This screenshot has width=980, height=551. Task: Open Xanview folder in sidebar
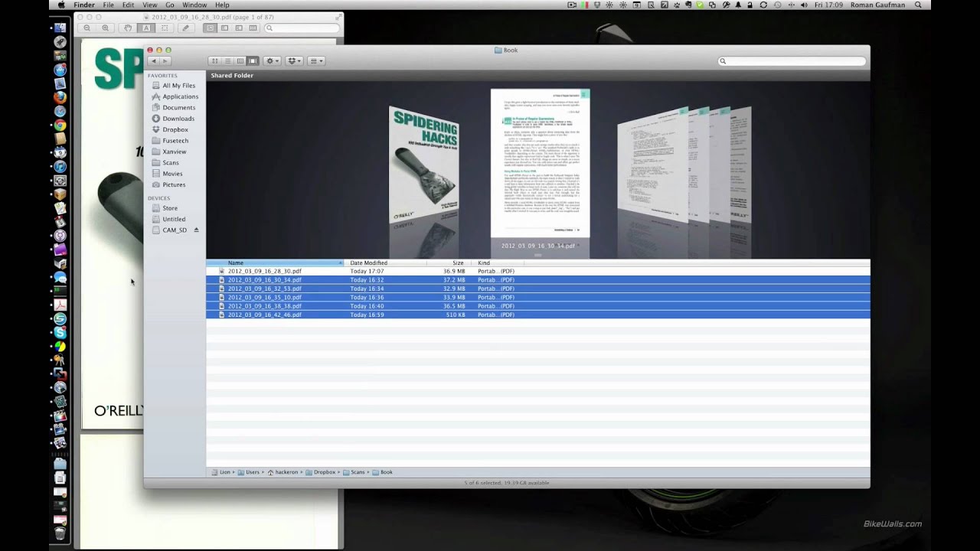[169, 152]
